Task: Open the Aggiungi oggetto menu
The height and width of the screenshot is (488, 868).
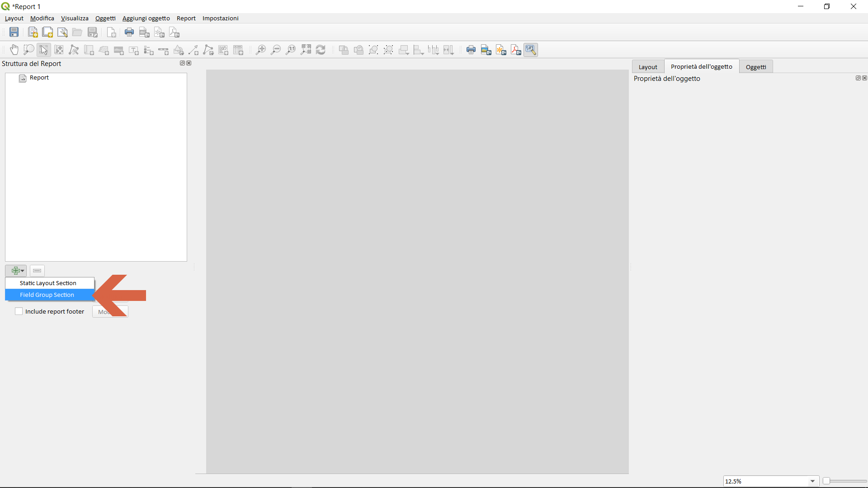Action: 146,19
